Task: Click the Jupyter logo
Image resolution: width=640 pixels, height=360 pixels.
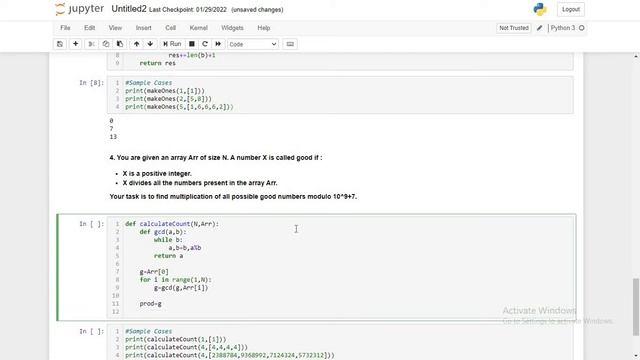Action: point(80,9)
